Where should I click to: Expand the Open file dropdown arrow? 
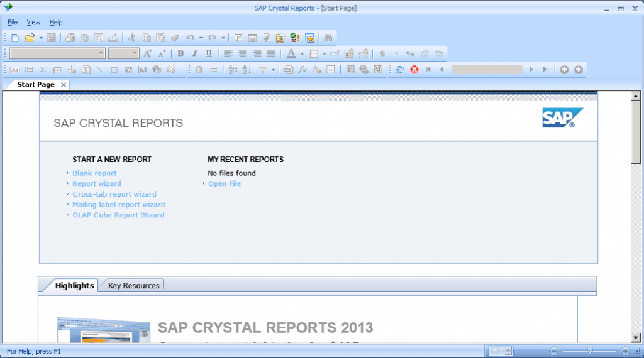(x=41, y=38)
